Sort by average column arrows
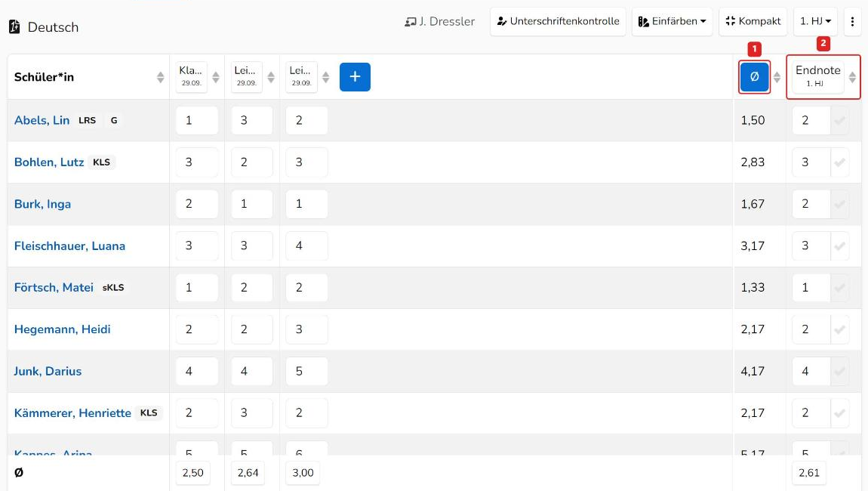Viewport: 868px width, 491px height. pos(777,77)
